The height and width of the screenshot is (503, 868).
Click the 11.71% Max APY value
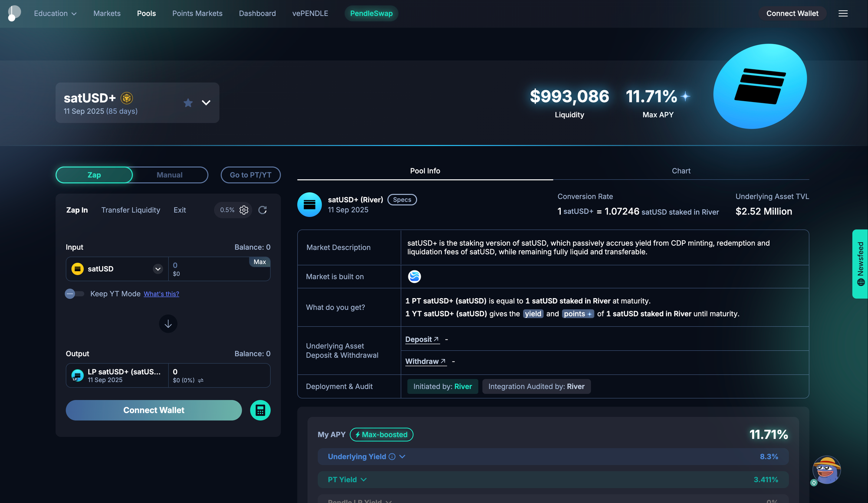pyautogui.click(x=651, y=96)
